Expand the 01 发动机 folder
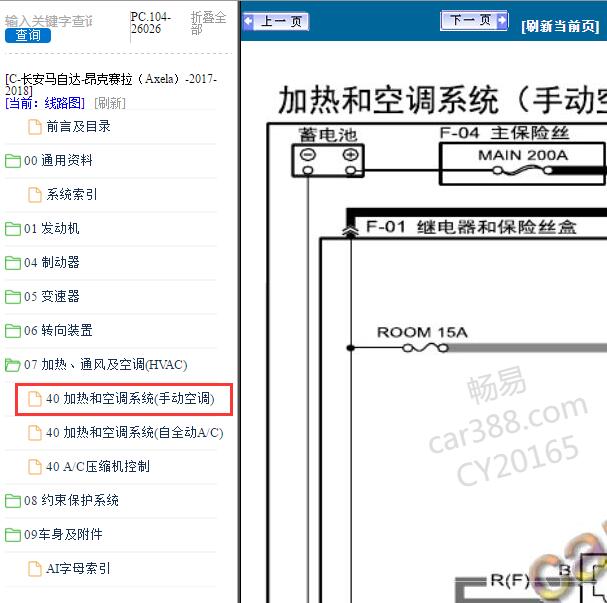This screenshot has width=607, height=603. [x=51, y=229]
